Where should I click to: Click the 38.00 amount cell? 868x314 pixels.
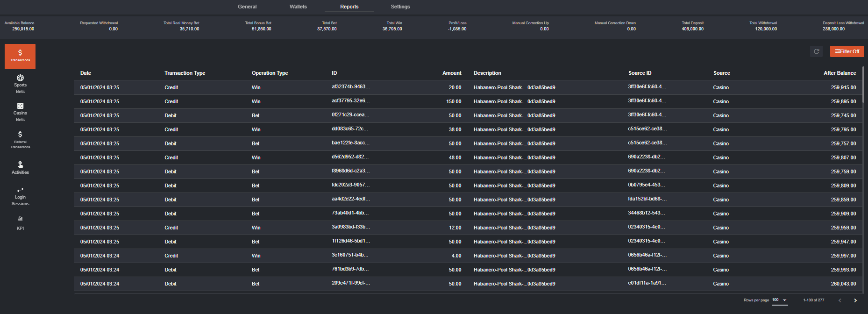[455, 129]
